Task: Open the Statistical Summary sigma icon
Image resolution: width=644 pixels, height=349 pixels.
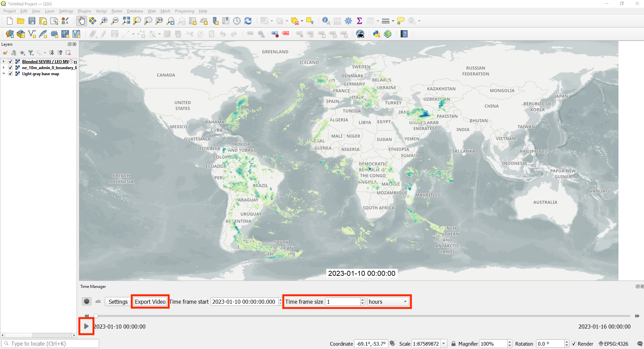Action: click(x=359, y=21)
